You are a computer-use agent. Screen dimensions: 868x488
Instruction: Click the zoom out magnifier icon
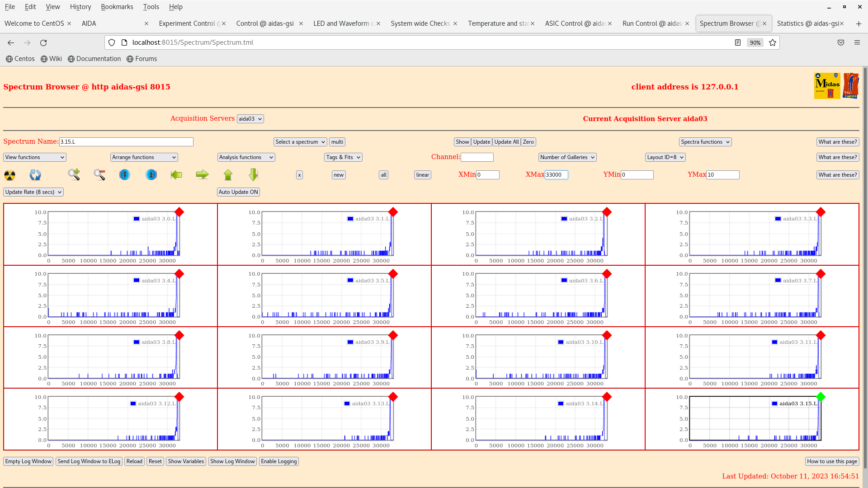[x=99, y=174]
